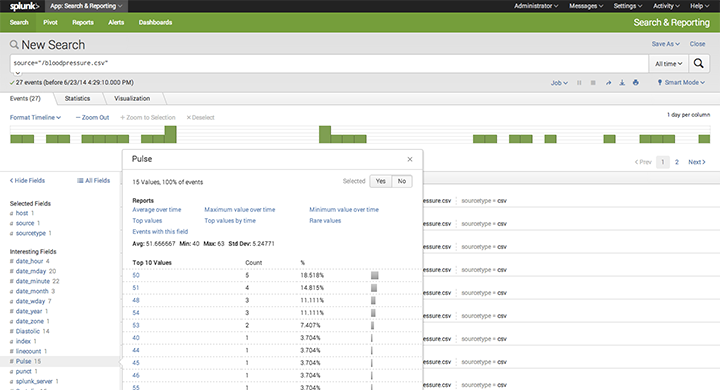Click Close search link

(x=697, y=44)
